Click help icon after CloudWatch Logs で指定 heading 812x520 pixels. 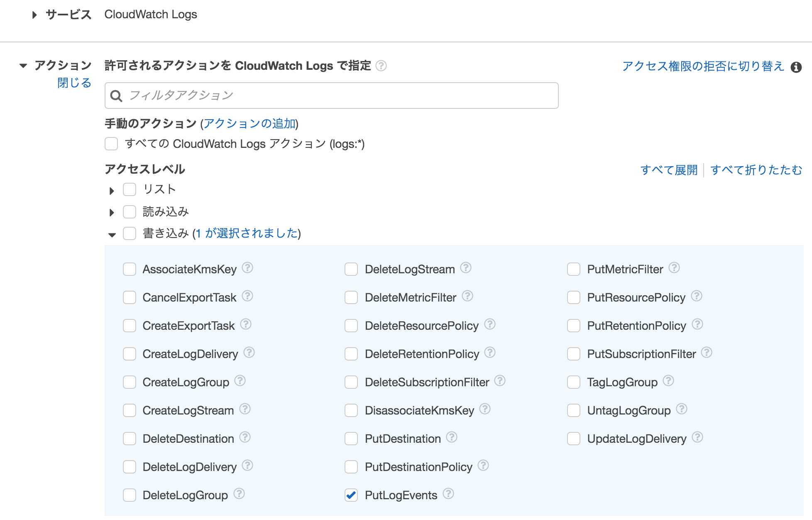point(381,66)
